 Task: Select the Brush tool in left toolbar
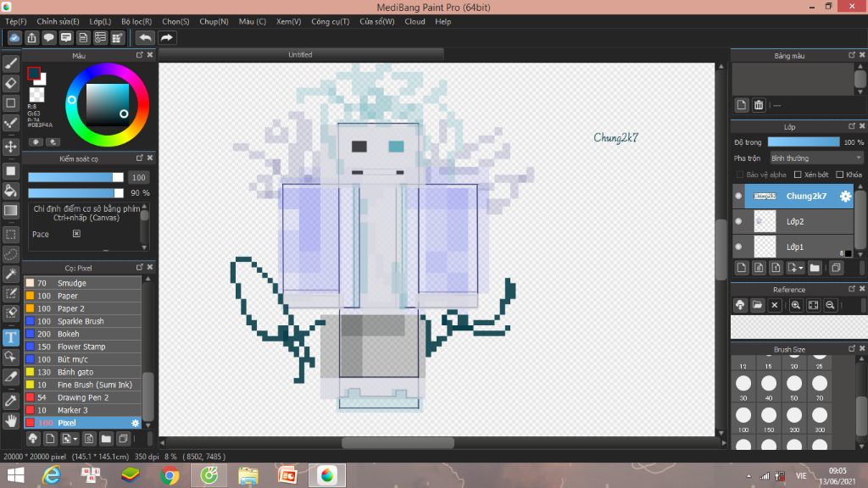point(10,64)
